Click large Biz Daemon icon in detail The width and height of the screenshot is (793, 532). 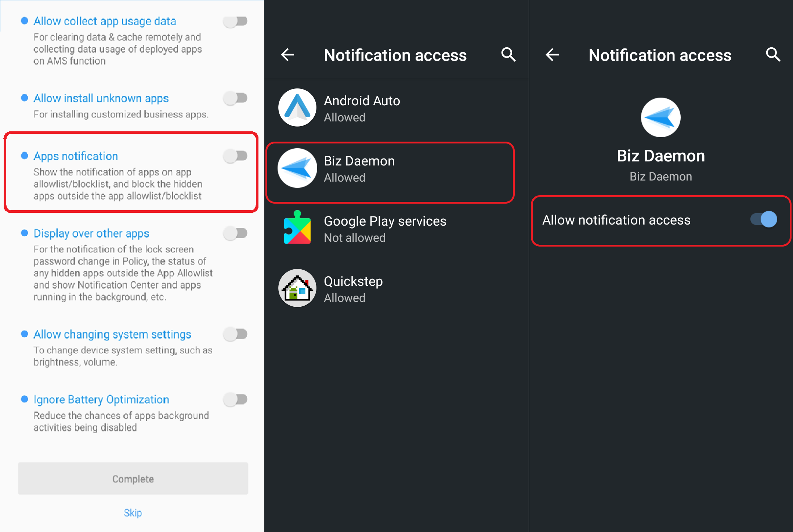click(660, 118)
